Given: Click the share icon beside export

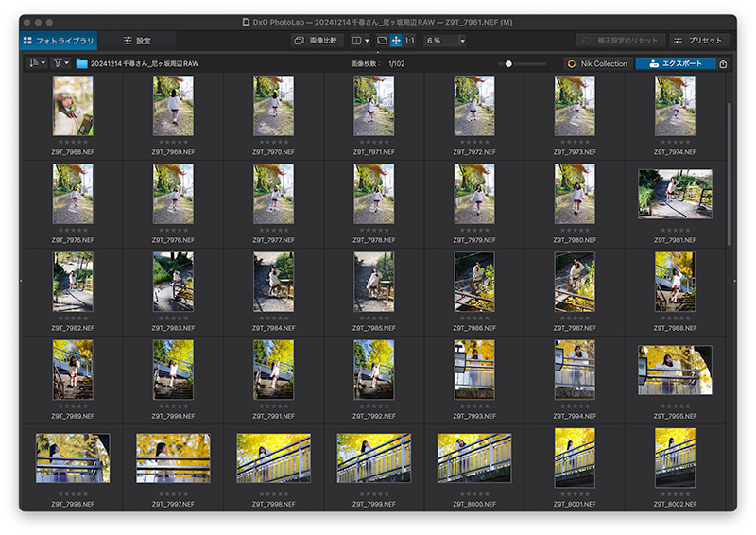Looking at the screenshot, I should tap(723, 63).
